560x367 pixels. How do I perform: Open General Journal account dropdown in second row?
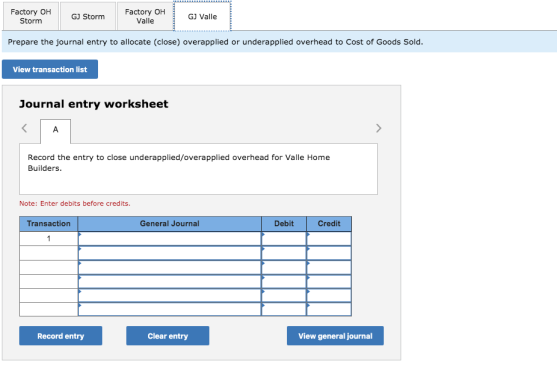tap(170, 253)
